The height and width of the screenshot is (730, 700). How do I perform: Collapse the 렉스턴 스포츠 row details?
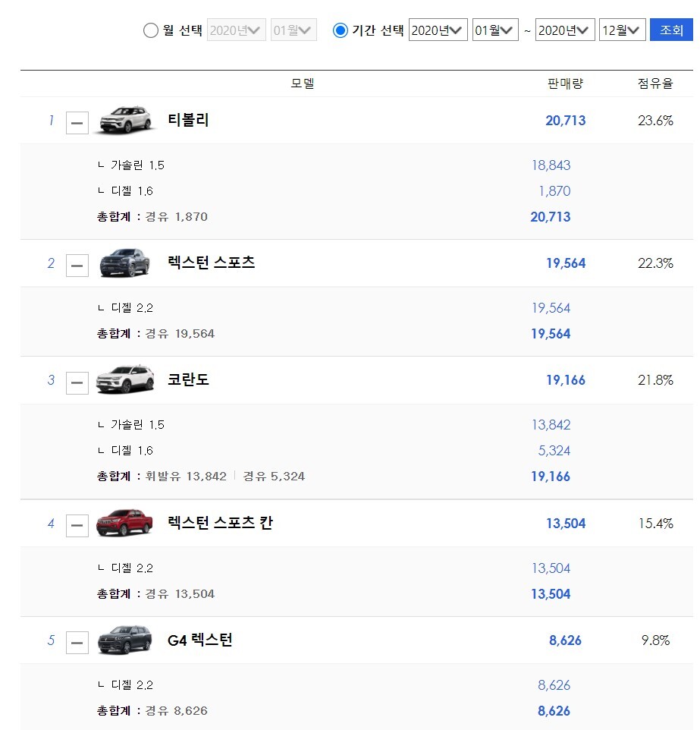(77, 266)
